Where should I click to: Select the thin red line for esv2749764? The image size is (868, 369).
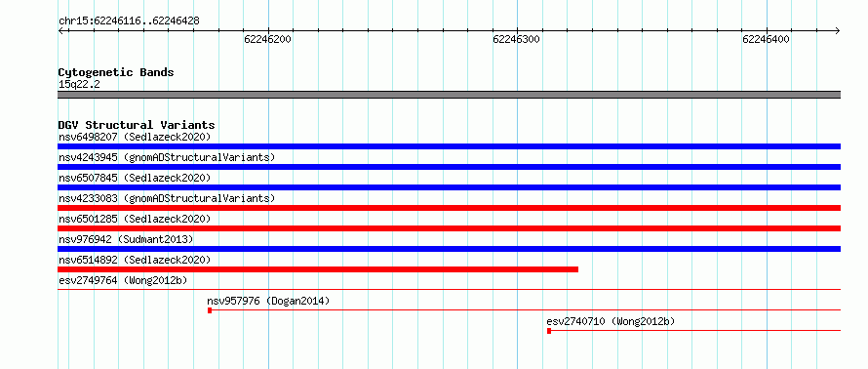[x=450, y=289]
